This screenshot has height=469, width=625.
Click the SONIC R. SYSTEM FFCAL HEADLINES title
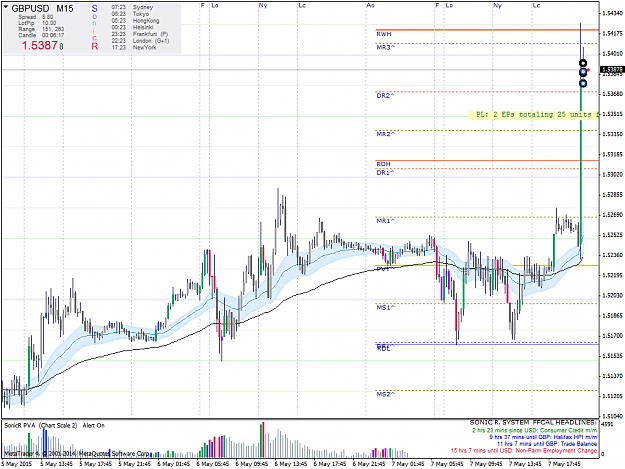click(533, 422)
